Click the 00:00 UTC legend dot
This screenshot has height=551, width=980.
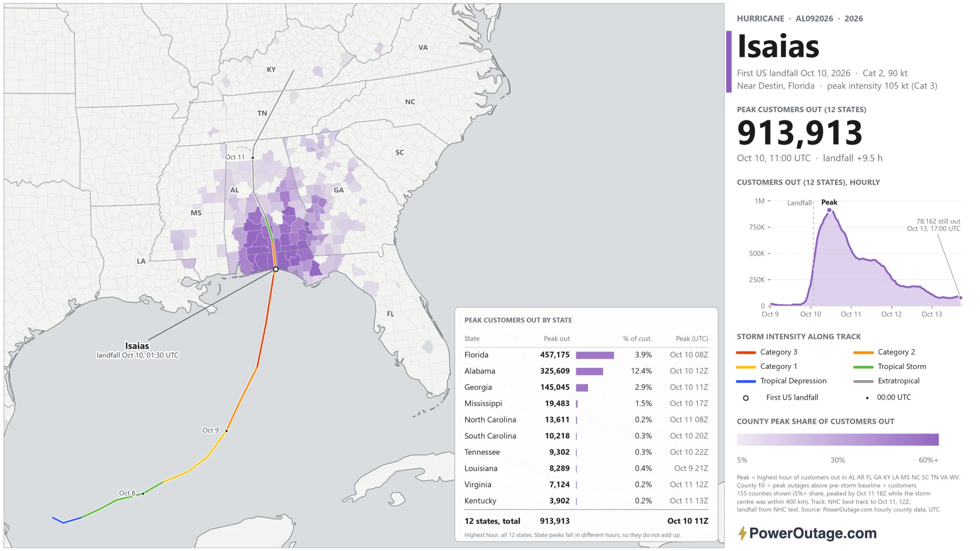[867, 398]
